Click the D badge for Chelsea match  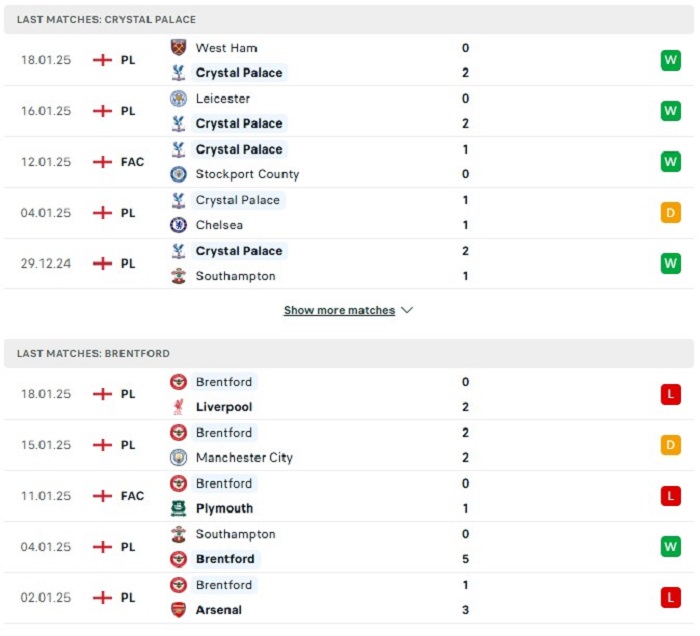click(x=671, y=213)
